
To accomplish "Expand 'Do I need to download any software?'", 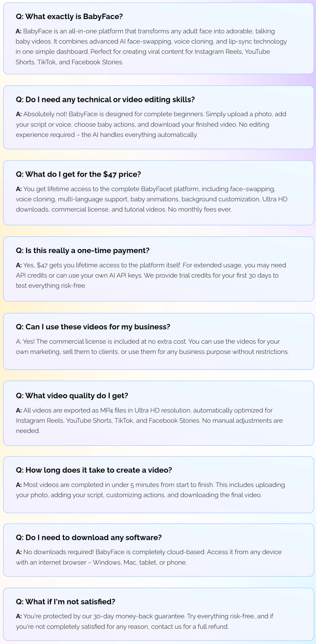I will [89, 538].
